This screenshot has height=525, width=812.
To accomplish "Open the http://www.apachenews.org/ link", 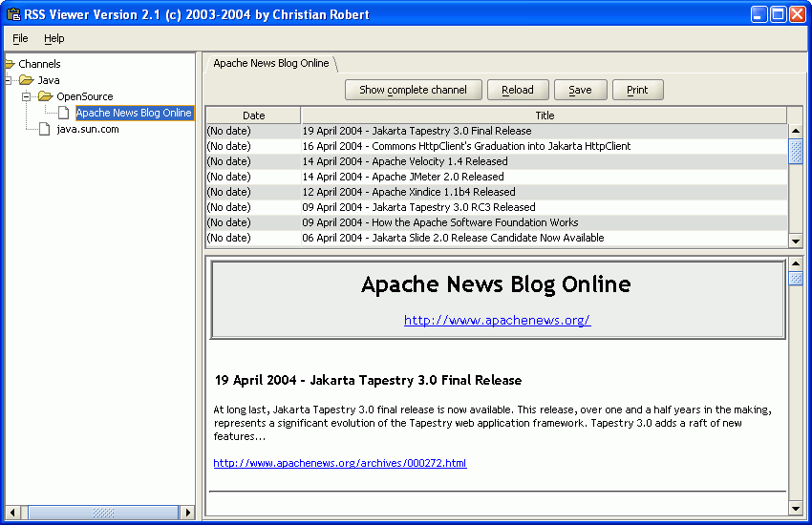I will (497, 320).
